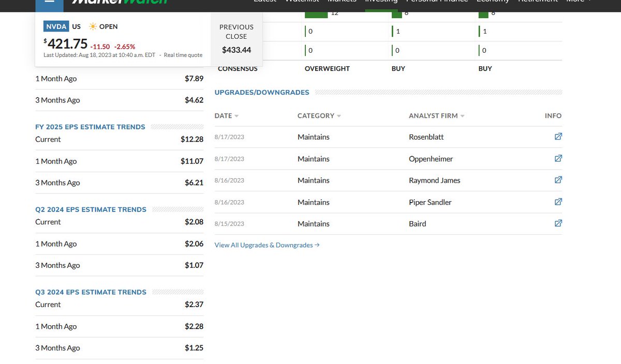Open Rosenblatt rating info external link icon
The height and width of the screenshot is (364, 621).
point(558,136)
